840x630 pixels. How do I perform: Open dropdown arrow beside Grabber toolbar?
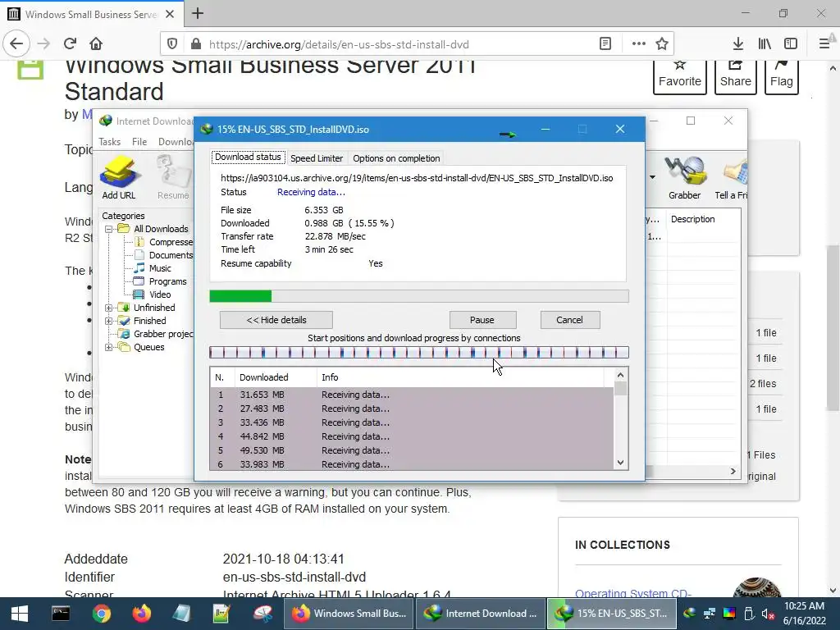point(652,177)
